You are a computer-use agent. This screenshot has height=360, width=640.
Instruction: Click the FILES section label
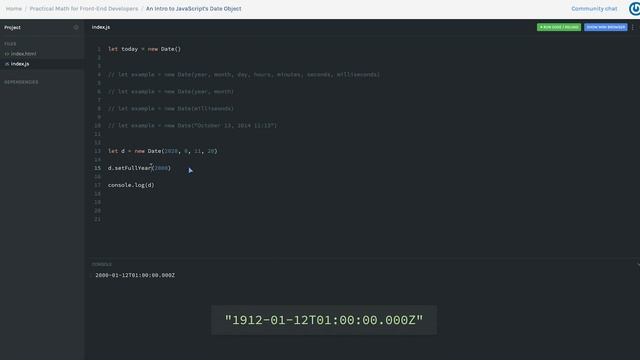click(x=10, y=44)
